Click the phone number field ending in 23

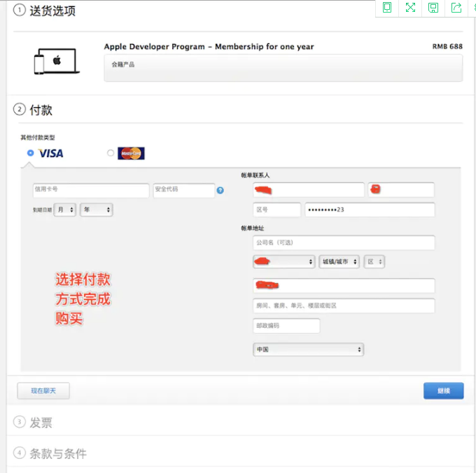pyautogui.click(x=370, y=210)
